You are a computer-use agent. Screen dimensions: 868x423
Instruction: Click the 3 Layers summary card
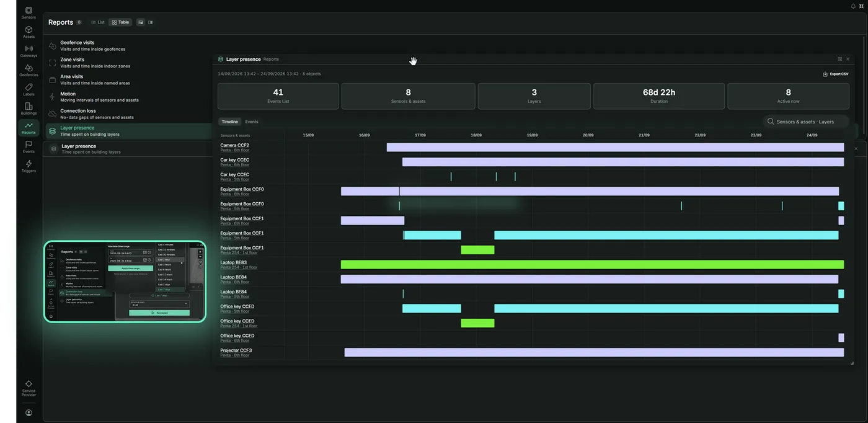tap(534, 96)
